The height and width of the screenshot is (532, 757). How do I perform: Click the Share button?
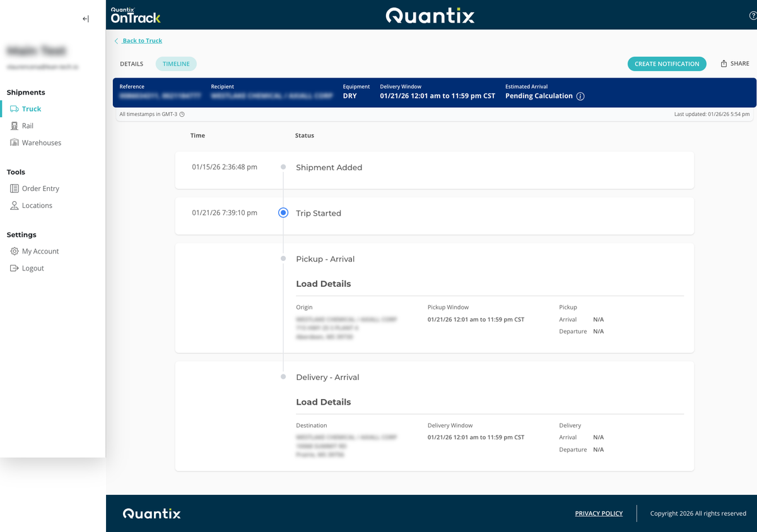coord(735,64)
